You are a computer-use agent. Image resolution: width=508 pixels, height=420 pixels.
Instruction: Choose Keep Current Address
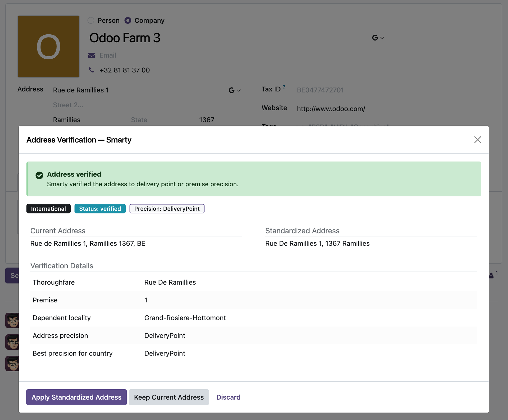(x=169, y=397)
